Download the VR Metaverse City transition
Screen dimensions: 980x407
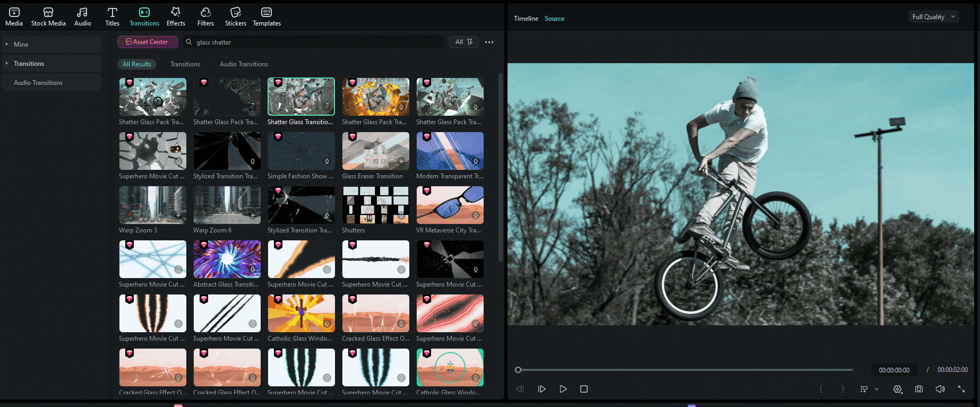point(476,215)
